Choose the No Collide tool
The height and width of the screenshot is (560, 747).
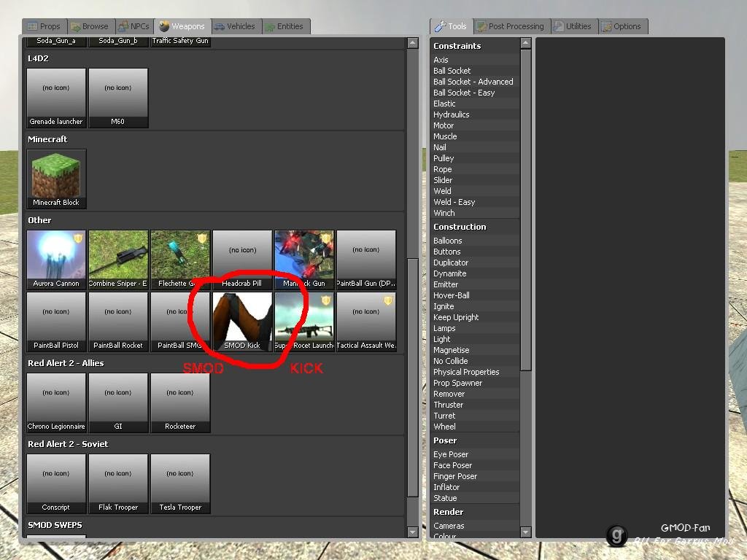tap(474, 361)
